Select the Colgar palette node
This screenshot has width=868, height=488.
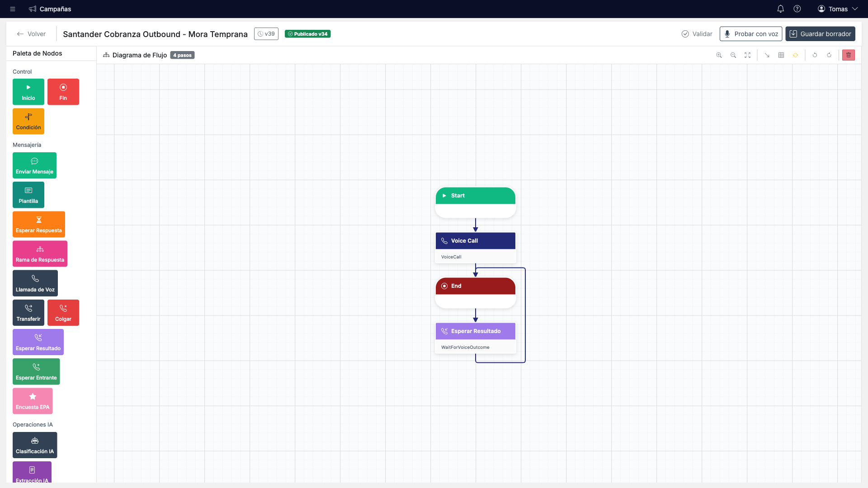coord(63,313)
